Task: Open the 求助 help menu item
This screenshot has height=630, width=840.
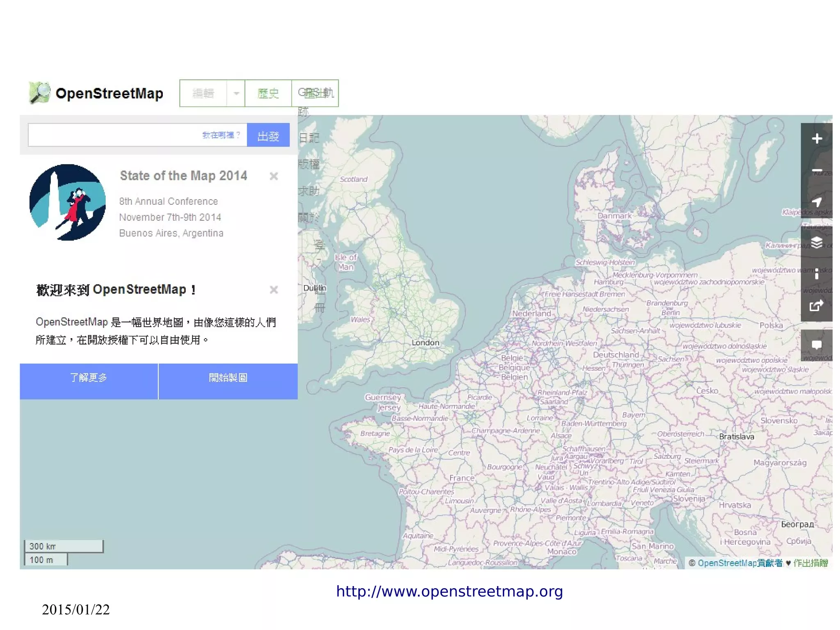Action: click(309, 191)
